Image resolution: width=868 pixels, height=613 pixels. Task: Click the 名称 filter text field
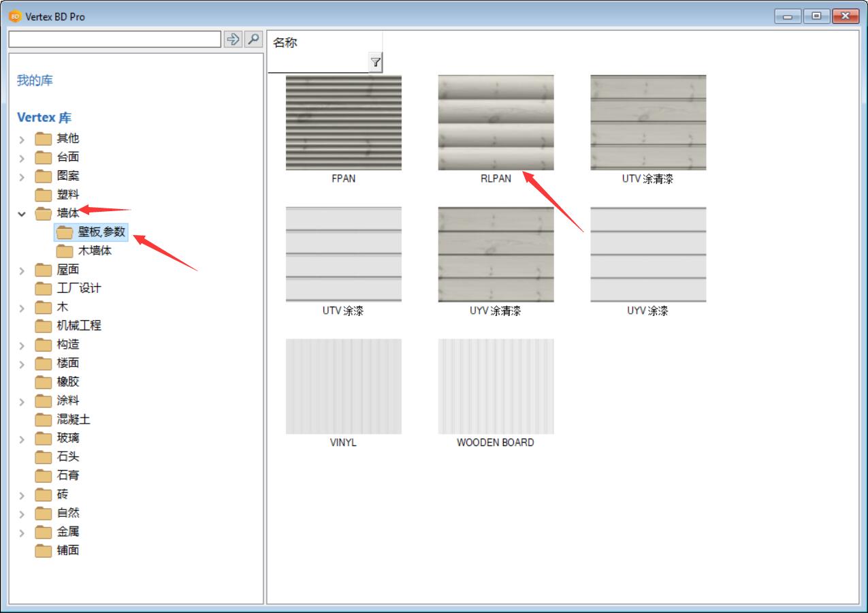(318, 63)
